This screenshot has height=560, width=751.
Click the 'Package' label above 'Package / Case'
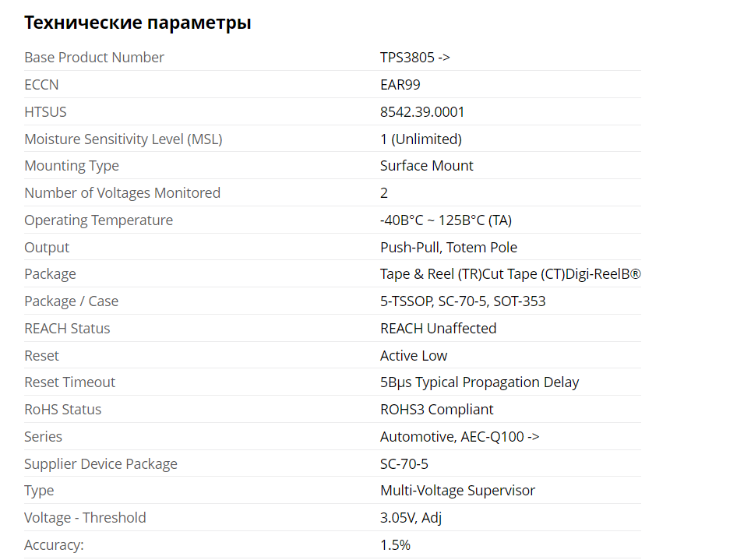pos(51,274)
